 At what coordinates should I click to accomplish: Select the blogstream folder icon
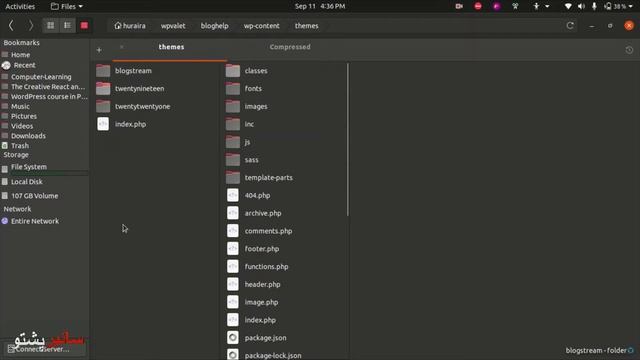pyautogui.click(x=103, y=71)
